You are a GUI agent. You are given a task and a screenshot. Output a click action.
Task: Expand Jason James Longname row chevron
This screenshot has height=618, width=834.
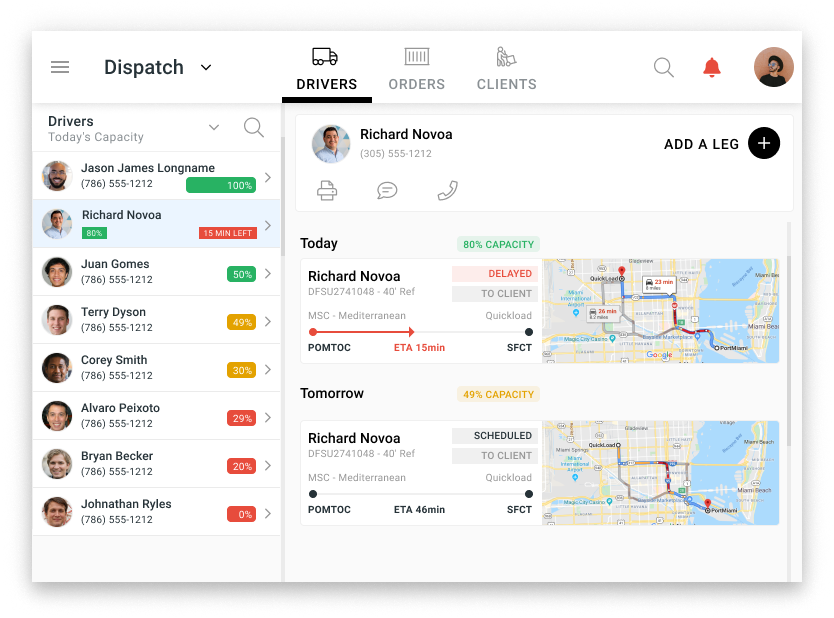click(267, 177)
